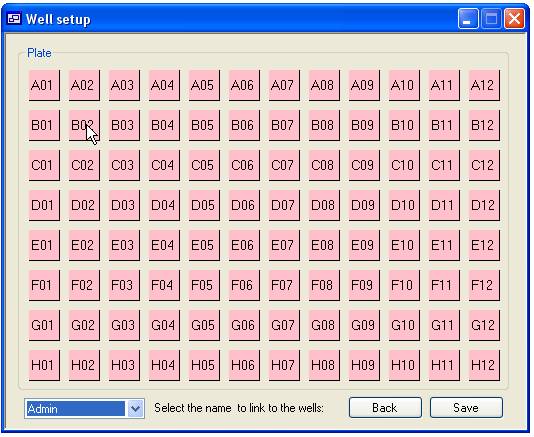Image resolution: width=534 pixels, height=437 pixels.
Task: Click the Back button
Action: click(x=385, y=408)
